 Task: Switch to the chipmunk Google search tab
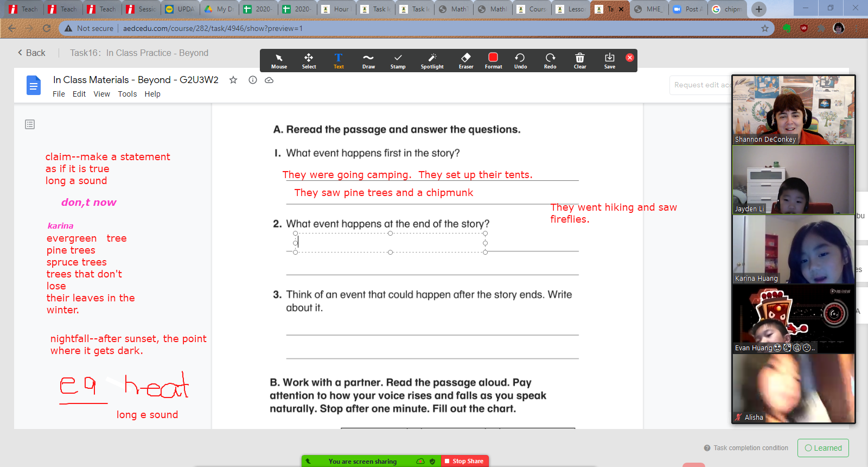[727, 9]
